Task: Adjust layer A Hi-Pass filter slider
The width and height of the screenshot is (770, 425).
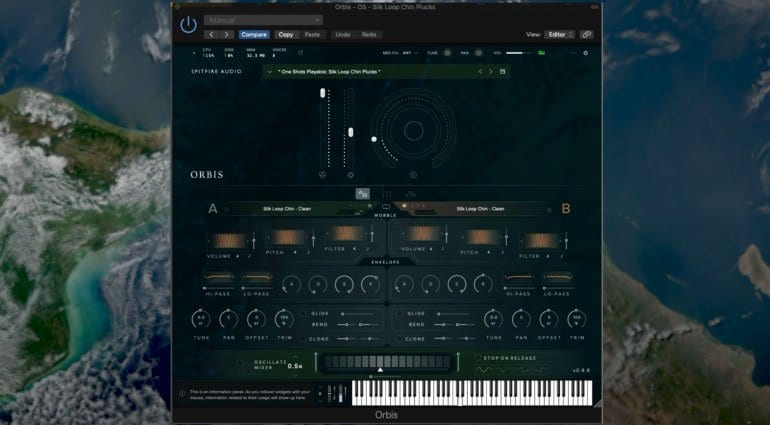Action: [219, 288]
